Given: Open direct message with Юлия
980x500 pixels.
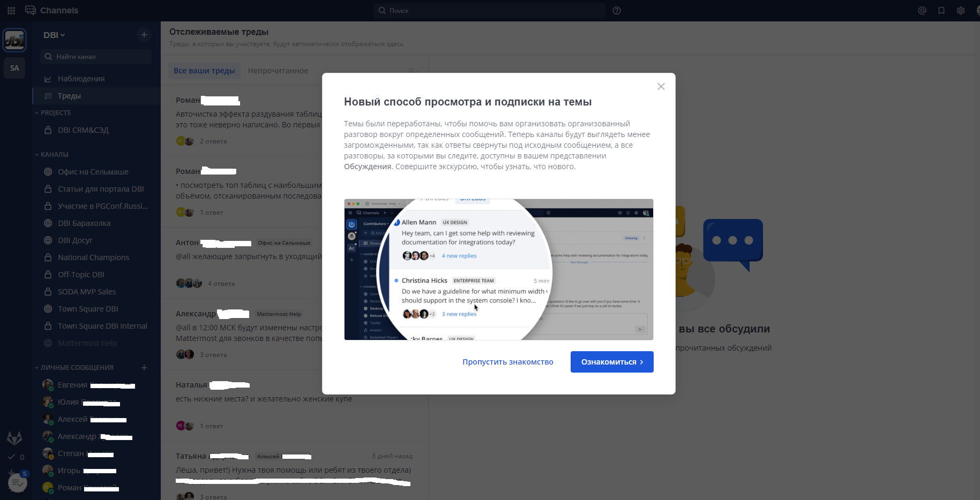Looking at the screenshot, I should point(96,402).
